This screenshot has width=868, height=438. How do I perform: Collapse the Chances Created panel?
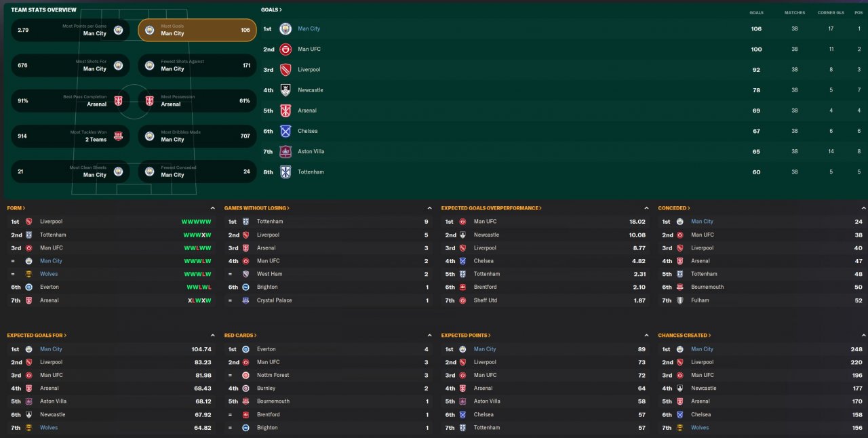click(863, 336)
